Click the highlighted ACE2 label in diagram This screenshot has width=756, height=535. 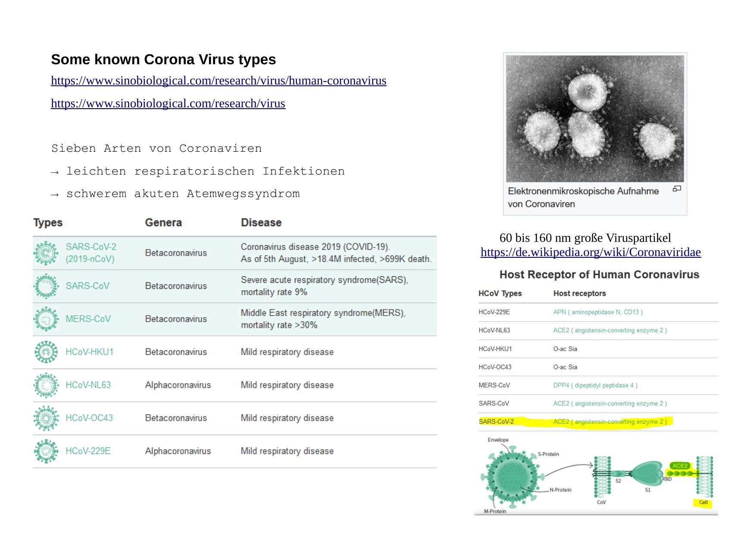click(680, 466)
